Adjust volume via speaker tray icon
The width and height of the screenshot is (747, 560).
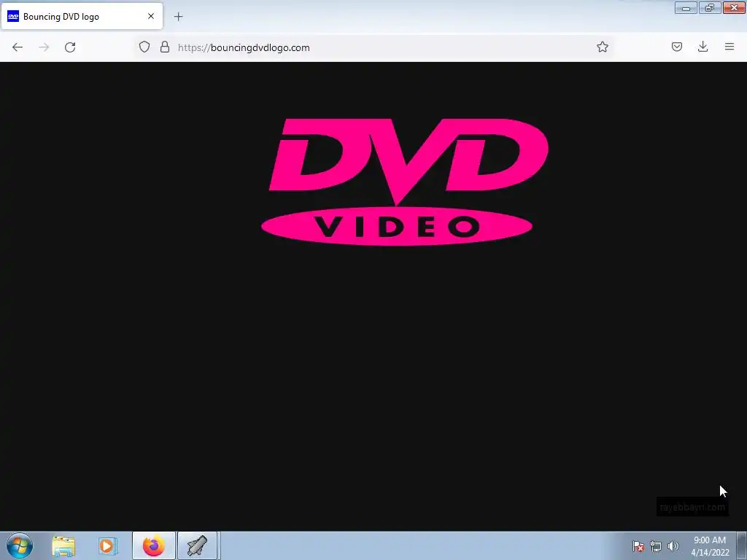(x=673, y=546)
